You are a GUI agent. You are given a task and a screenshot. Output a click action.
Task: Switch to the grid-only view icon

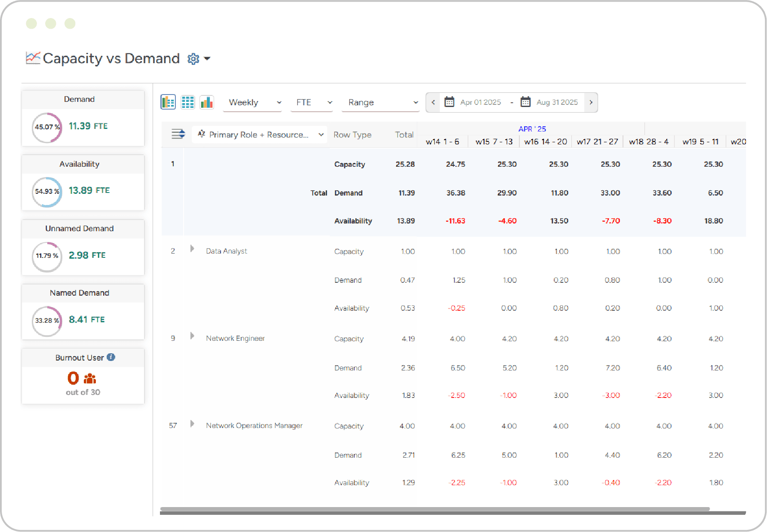pyautogui.click(x=188, y=102)
